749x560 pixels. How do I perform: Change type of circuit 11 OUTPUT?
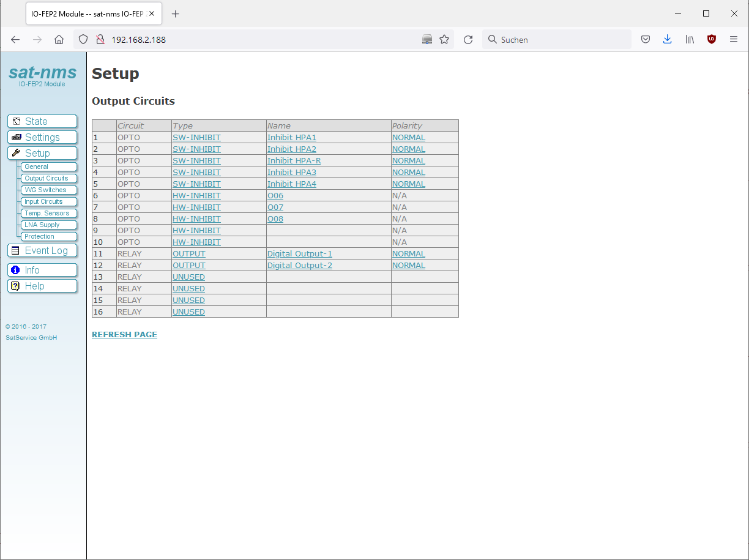click(x=188, y=254)
